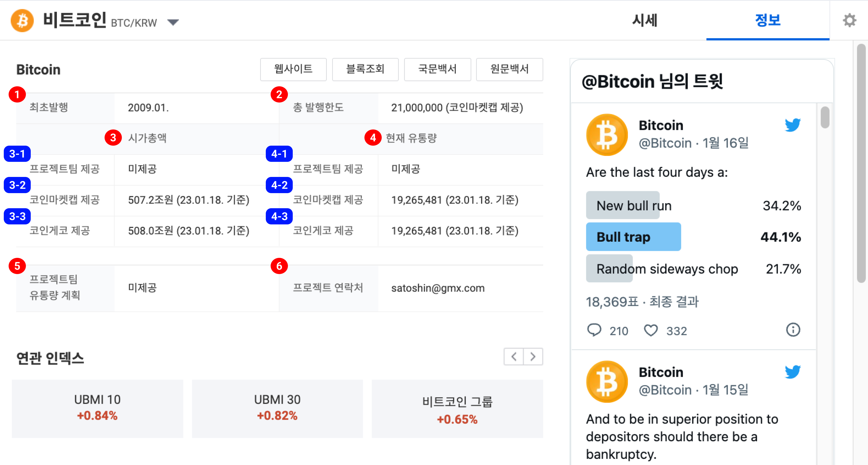Switch to the 시세 tab
The image size is (868, 465).
(645, 20)
